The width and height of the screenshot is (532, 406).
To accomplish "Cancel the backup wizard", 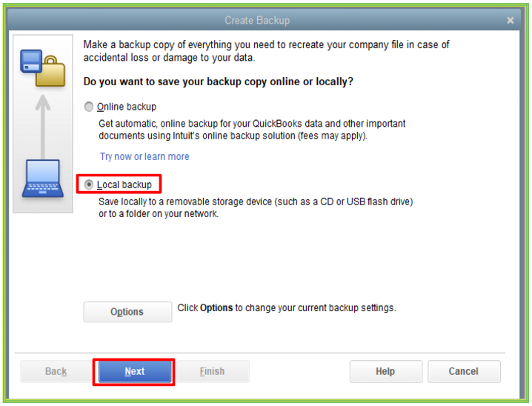I will point(464,371).
